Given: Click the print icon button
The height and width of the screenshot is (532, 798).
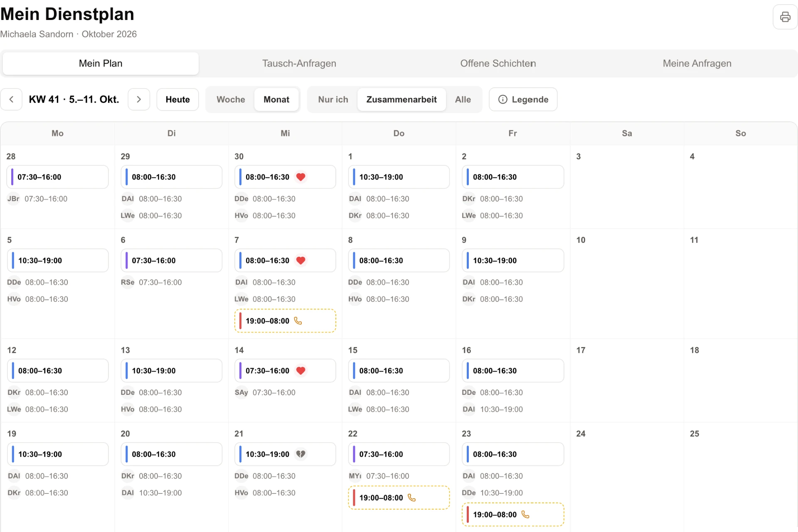Looking at the screenshot, I should coord(785,17).
